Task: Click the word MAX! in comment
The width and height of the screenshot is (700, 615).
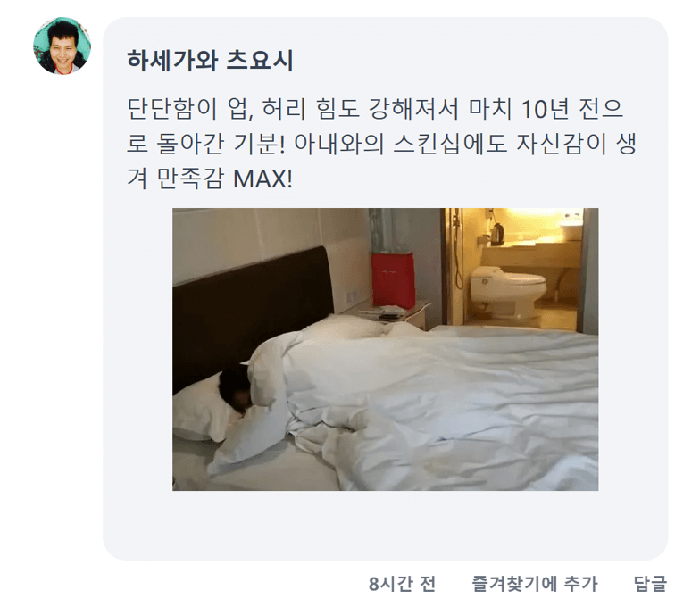Action: 262,179
